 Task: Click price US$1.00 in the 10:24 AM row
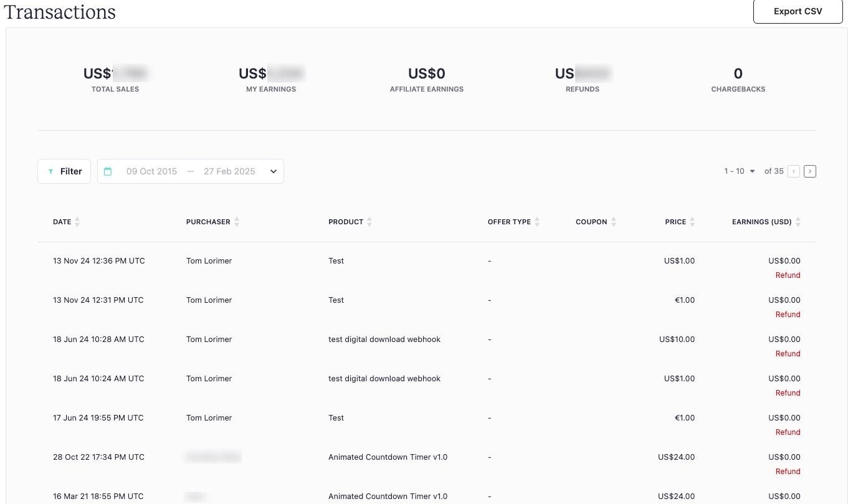tap(679, 379)
